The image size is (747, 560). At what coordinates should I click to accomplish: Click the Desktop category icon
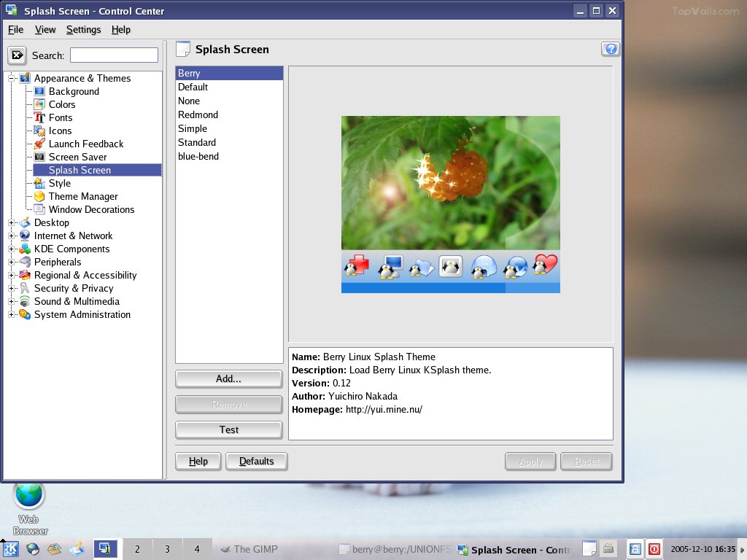(25, 222)
